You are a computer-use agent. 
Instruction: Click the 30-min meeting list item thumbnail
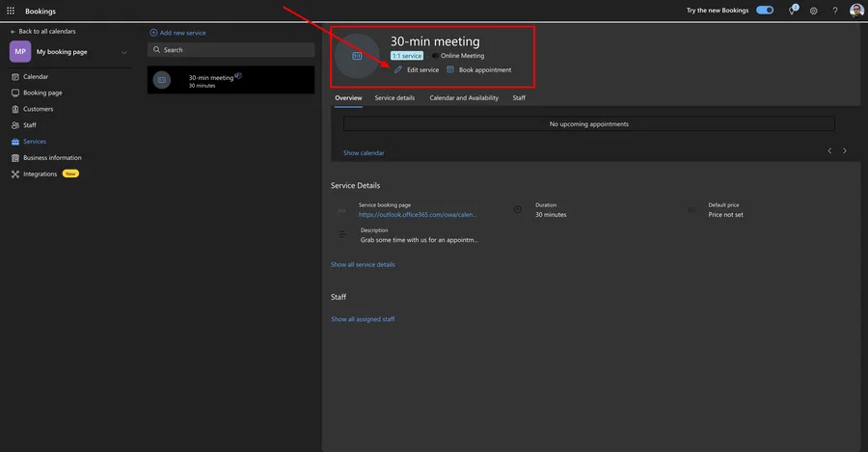pos(162,80)
